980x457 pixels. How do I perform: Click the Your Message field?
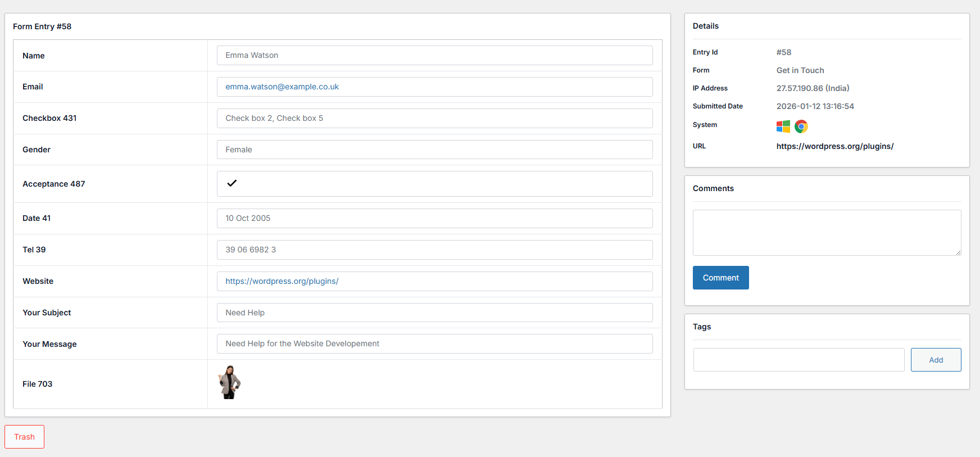[434, 343]
